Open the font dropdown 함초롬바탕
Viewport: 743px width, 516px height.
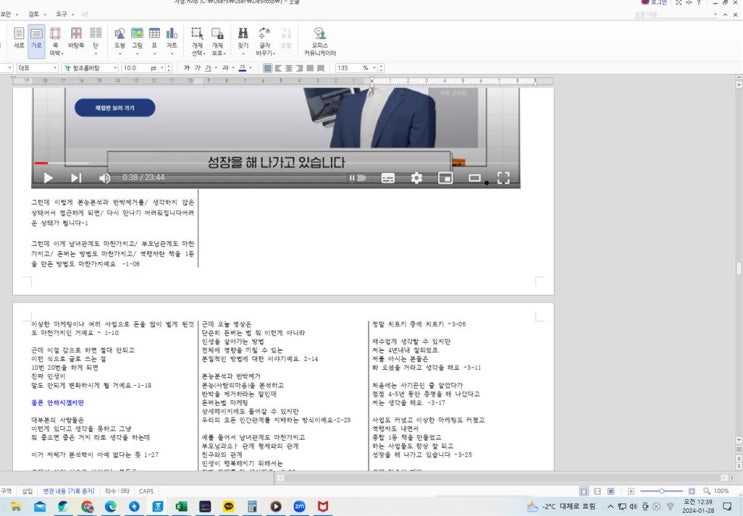click(x=90, y=68)
